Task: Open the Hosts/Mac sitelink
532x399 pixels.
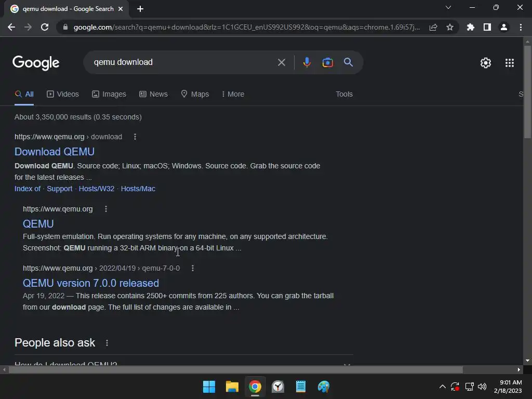Action: (x=138, y=189)
